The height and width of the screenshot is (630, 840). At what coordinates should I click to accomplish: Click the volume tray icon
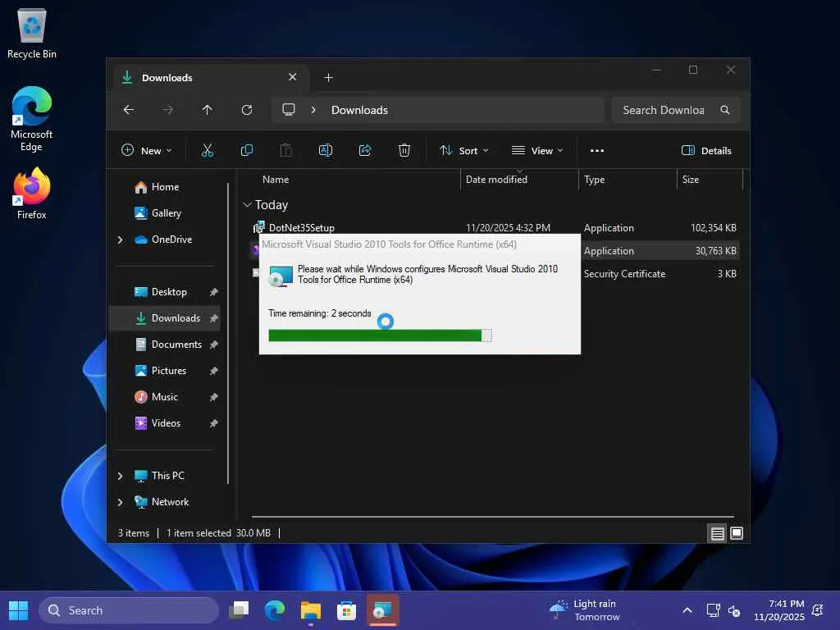point(734,610)
